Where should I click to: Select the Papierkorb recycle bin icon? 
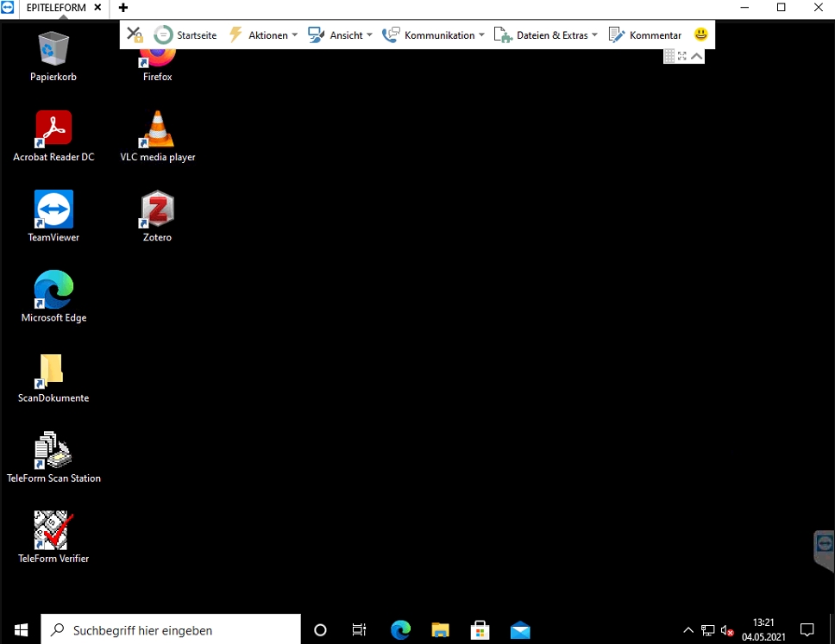53,56
